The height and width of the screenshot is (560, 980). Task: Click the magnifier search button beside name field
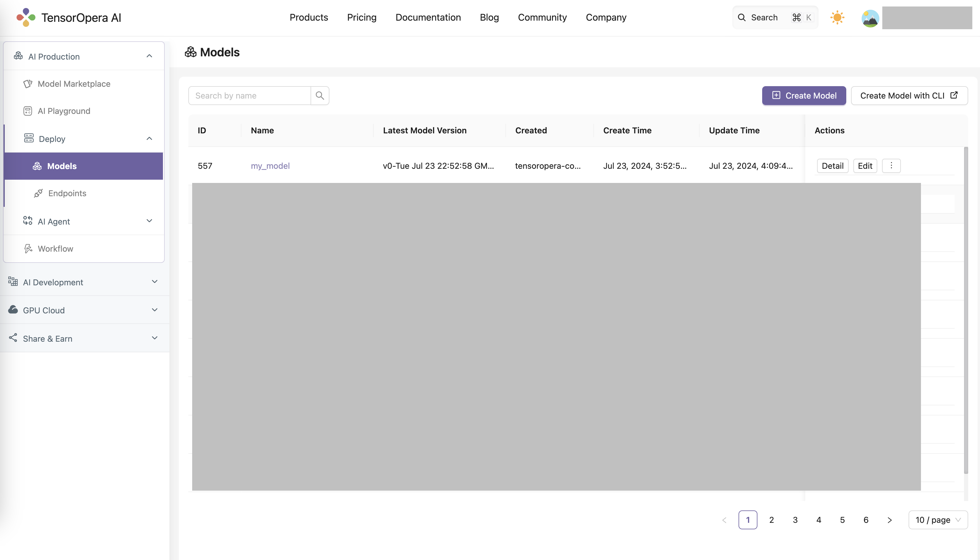coord(320,95)
